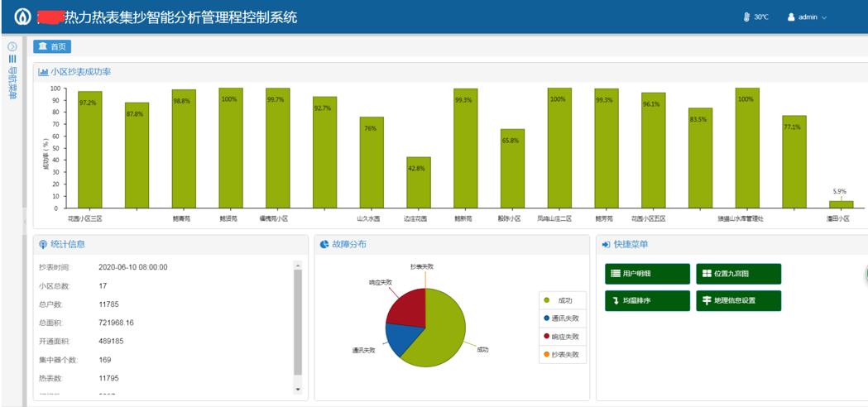
Task: Switch to the 首页 home tab
Action: [53, 46]
